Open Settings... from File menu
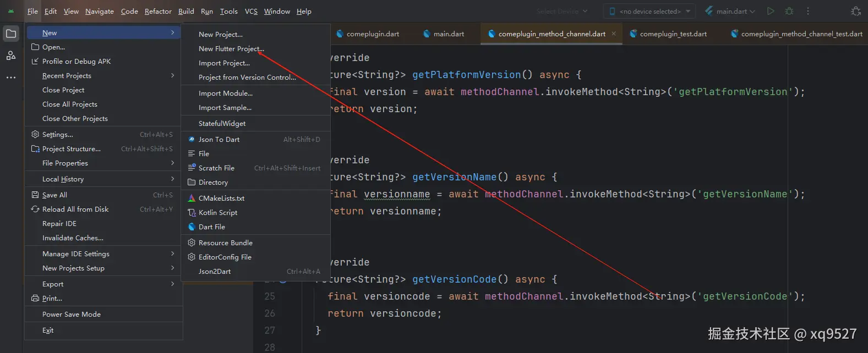Screen dimensions: 868x353 tap(103, 134)
